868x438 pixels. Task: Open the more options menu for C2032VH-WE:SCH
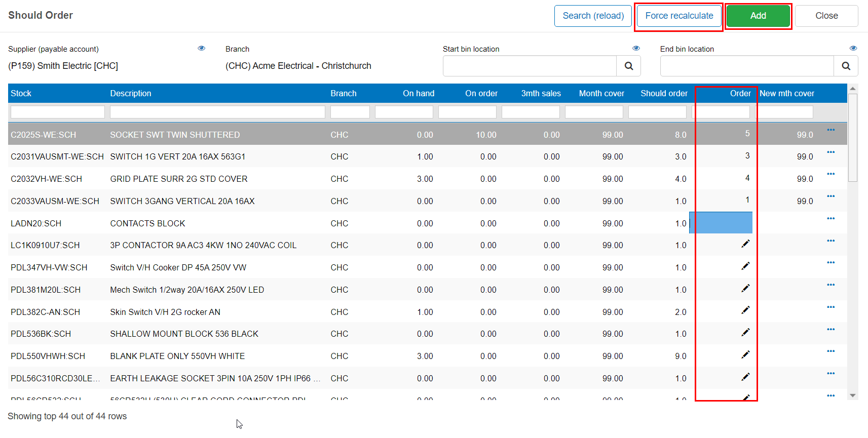coord(831,174)
